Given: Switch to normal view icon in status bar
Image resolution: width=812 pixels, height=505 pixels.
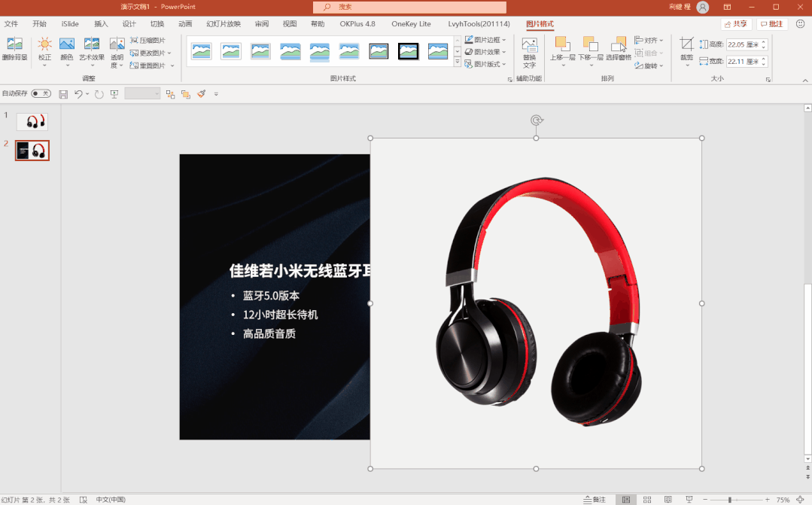Looking at the screenshot, I should 626,500.
